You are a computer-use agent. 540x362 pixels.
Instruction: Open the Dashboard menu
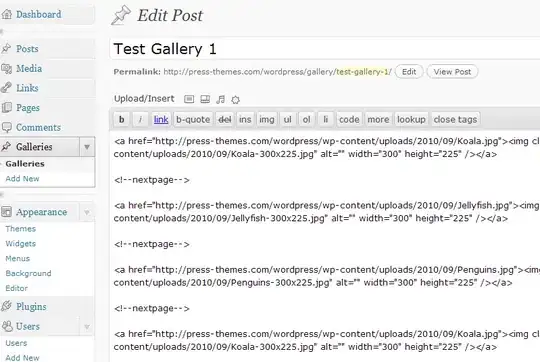(39, 14)
